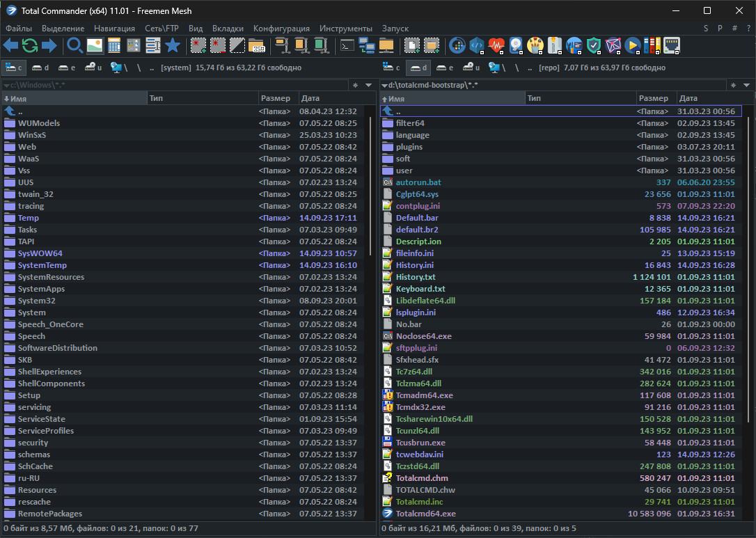Select drive u in right panel

[471, 68]
